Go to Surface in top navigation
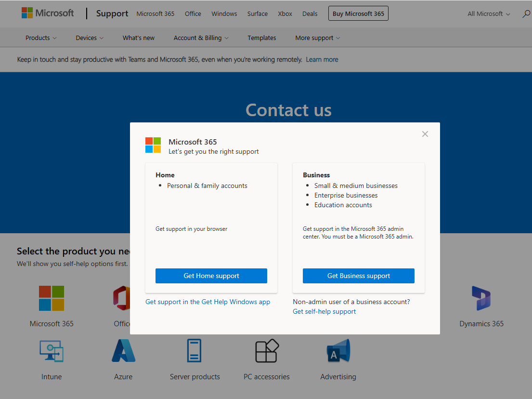Screen dimensions: 532x399 pos(257,13)
